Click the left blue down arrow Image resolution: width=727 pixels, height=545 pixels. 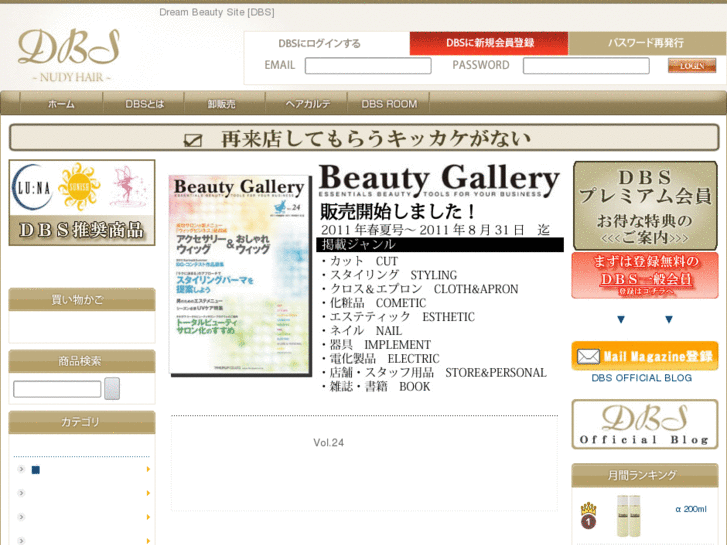tap(621, 319)
